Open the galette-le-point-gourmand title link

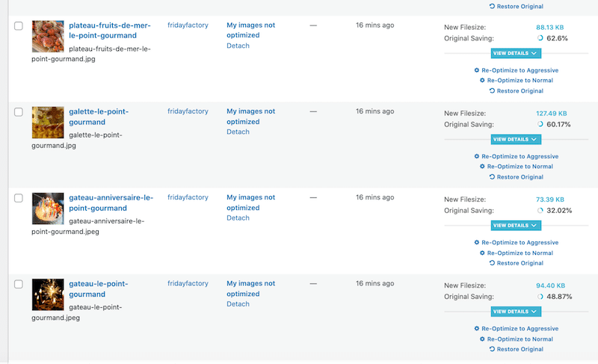(99, 117)
